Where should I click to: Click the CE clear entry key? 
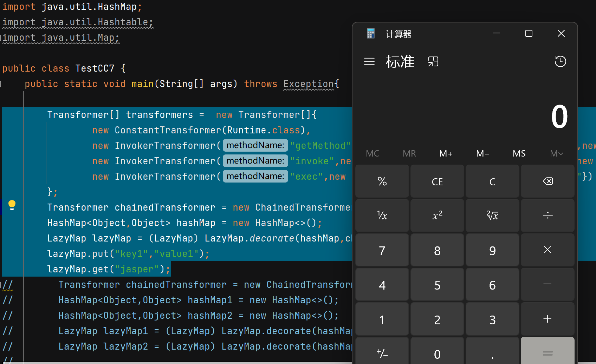(437, 181)
